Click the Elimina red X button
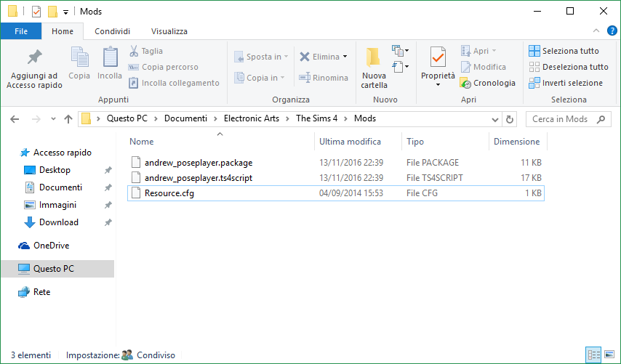This screenshot has height=364, width=621. 319,57
